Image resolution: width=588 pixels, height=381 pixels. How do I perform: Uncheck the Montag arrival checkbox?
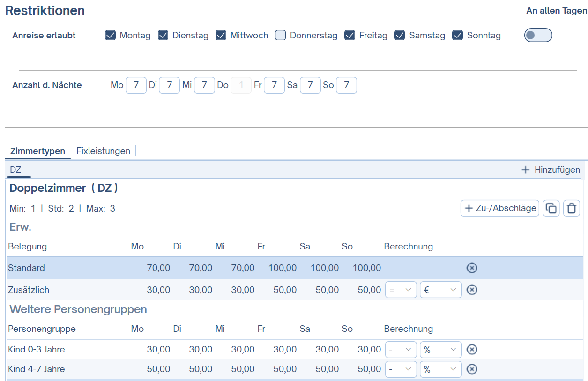click(x=111, y=35)
